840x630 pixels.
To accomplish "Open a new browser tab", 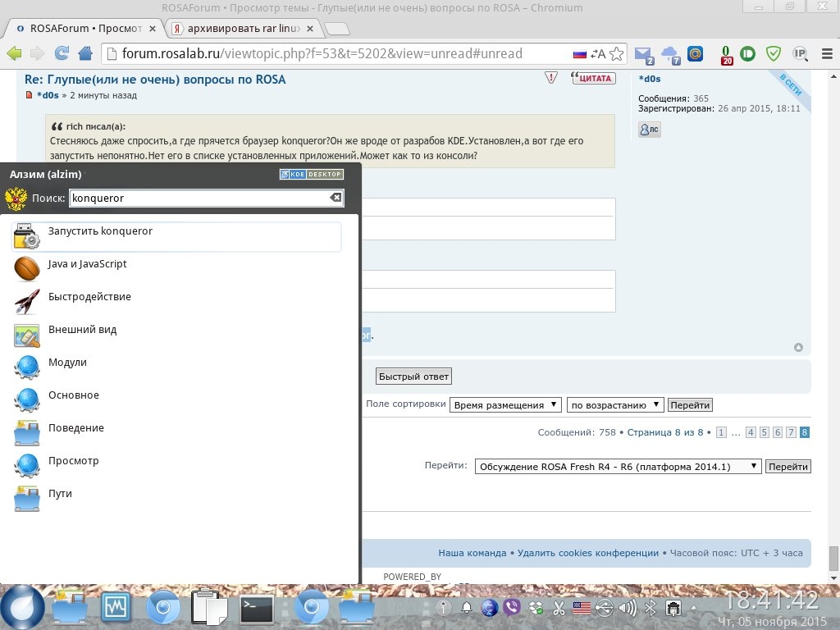I will click(337, 29).
